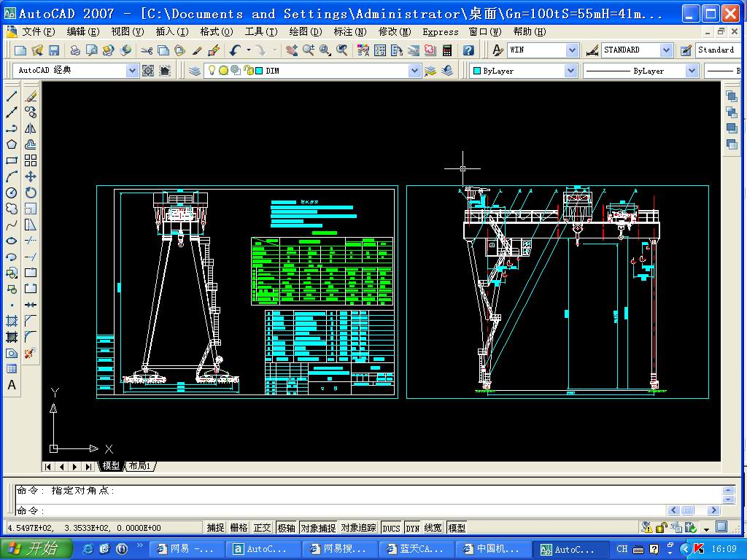Activate the Mirror command
The height and width of the screenshot is (560, 747).
pyautogui.click(x=29, y=127)
